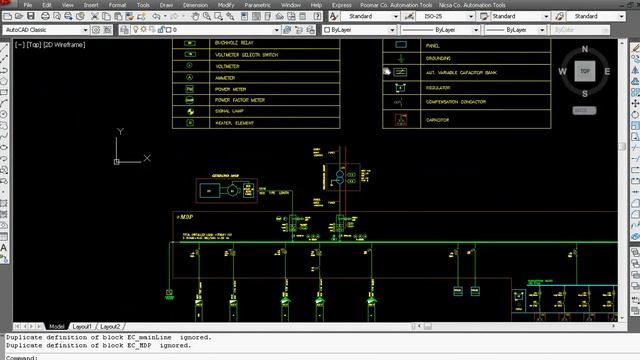Image resolution: width=640 pixels, height=360 pixels.
Task: Click the Help question mark icon
Action: [318, 16]
